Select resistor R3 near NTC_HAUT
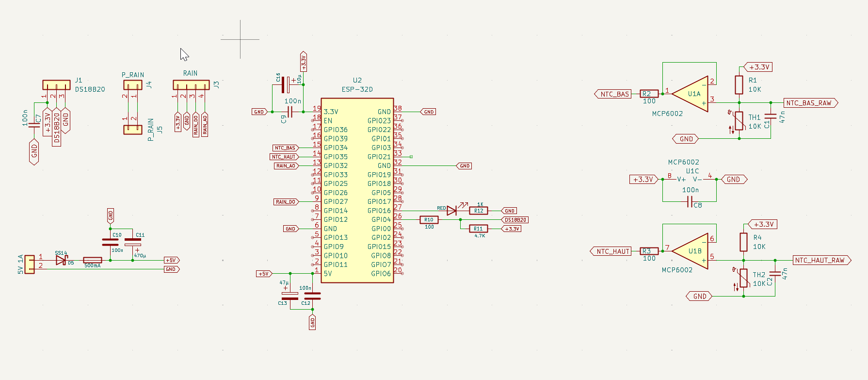The height and width of the screenshot is (380, 868). click(x=649, y=251)
